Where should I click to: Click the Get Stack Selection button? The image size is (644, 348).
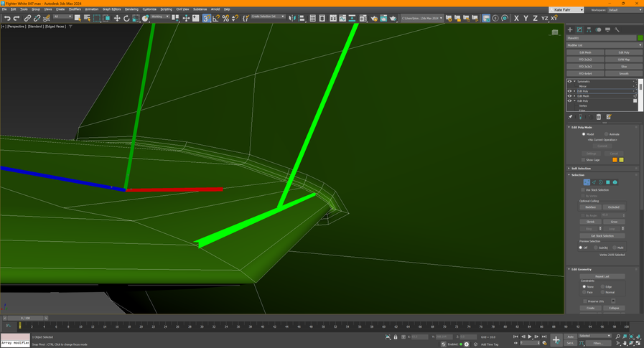602,236
